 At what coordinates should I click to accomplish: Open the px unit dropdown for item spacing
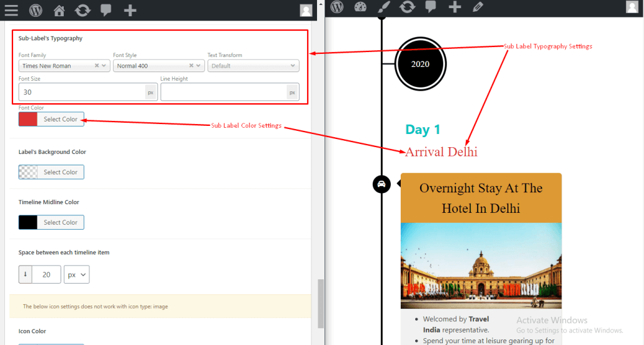76,274
